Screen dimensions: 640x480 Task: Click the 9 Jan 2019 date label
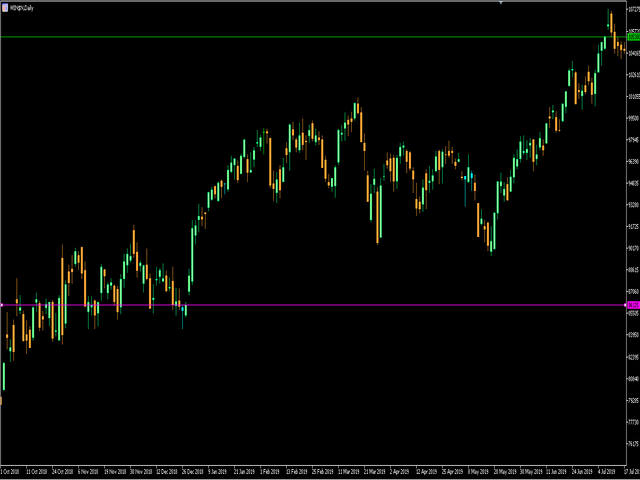point(217,471)
